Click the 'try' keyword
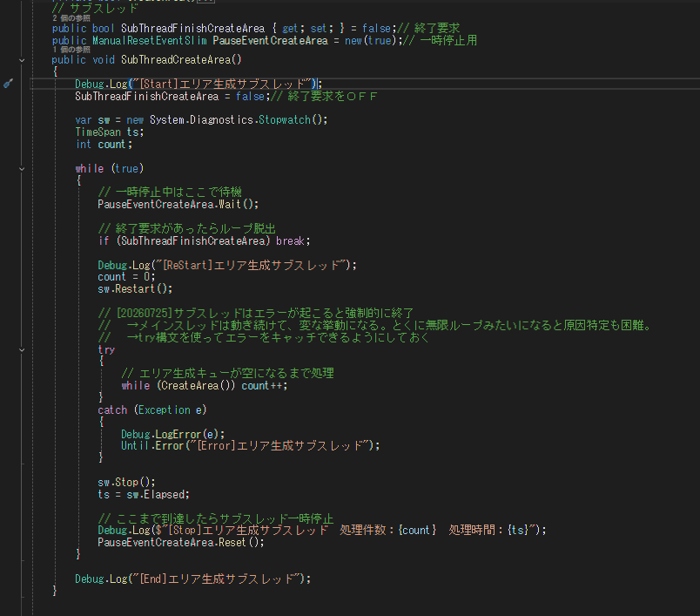The image size is (700, 616). point(106,349)
